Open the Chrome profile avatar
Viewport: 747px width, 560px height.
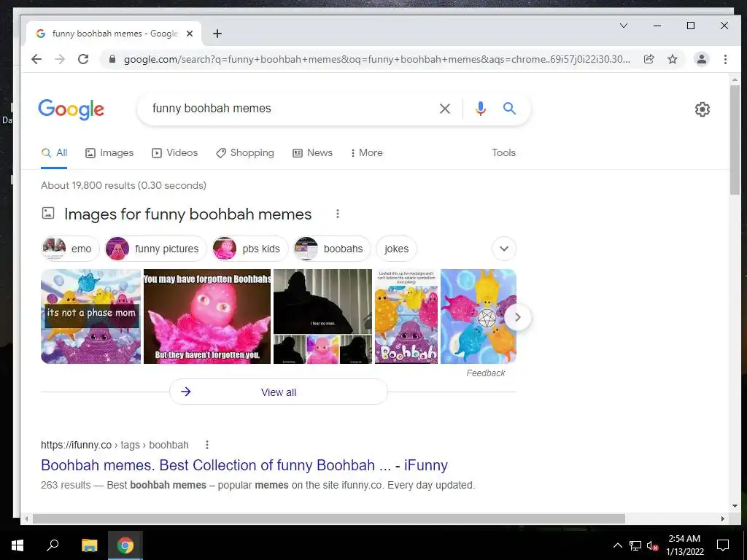coord(701,59)
